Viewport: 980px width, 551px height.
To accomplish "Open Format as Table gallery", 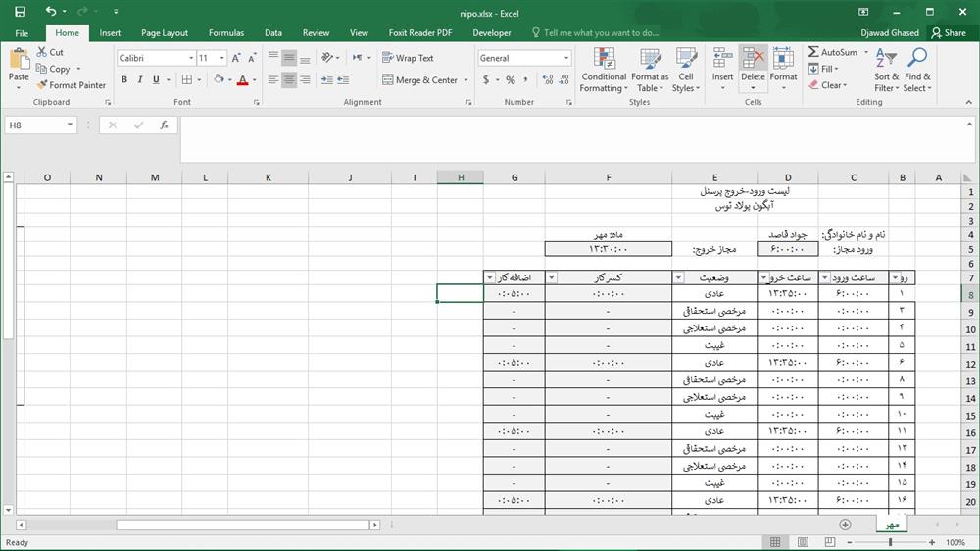I will tap(650, 70).
